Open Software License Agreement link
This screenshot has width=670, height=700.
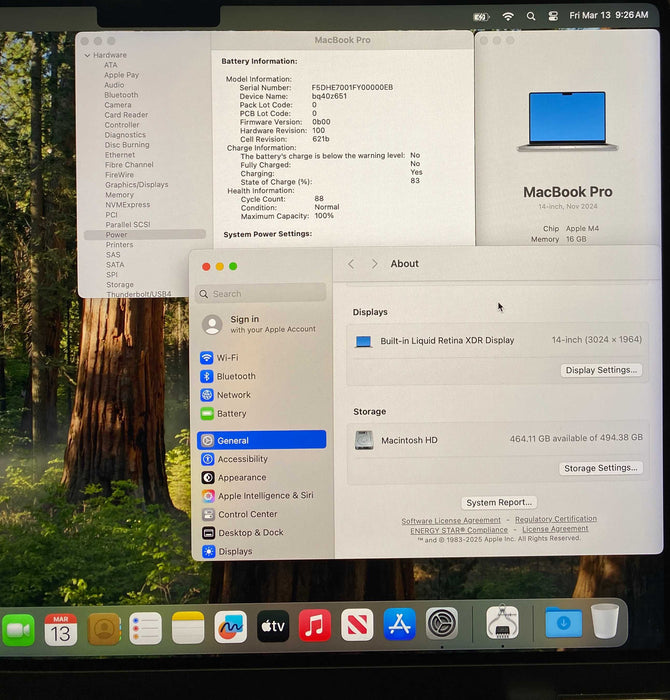click(x=451, y=521)
